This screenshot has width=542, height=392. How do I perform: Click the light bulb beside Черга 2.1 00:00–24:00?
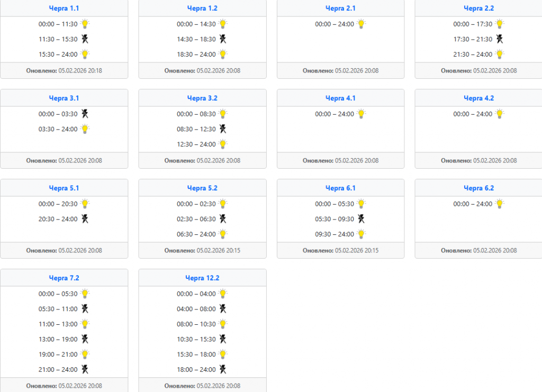361,24
